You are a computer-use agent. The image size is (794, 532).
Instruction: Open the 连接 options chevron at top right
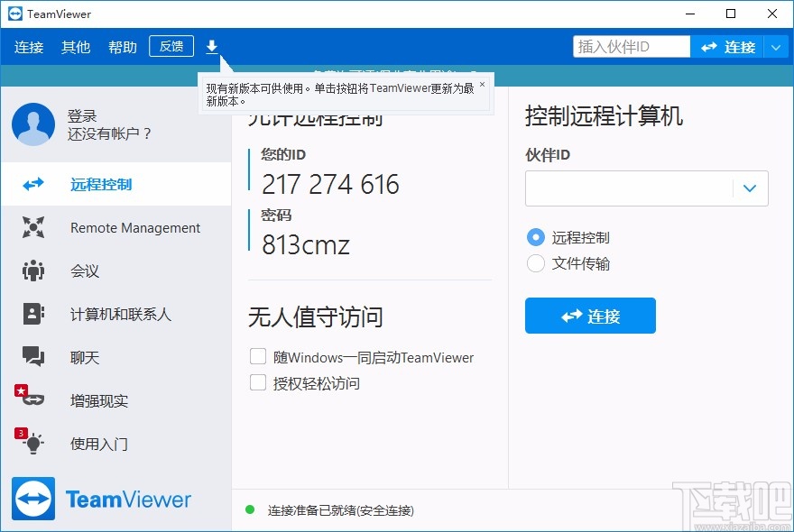tap(777, 46)
